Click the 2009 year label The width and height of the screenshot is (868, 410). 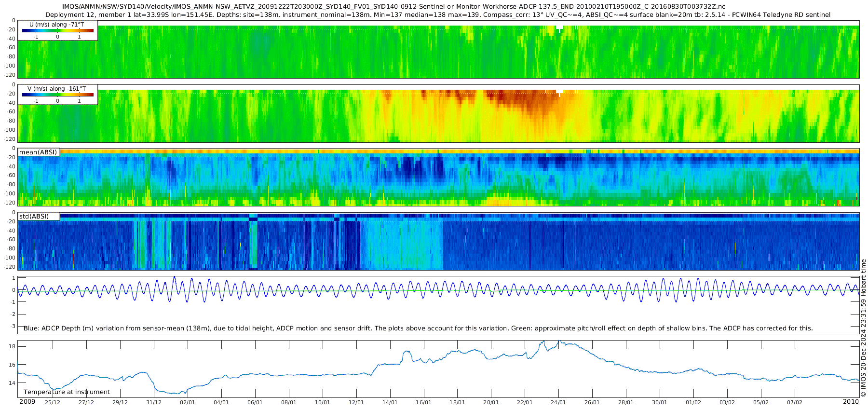tap(27, 402)
